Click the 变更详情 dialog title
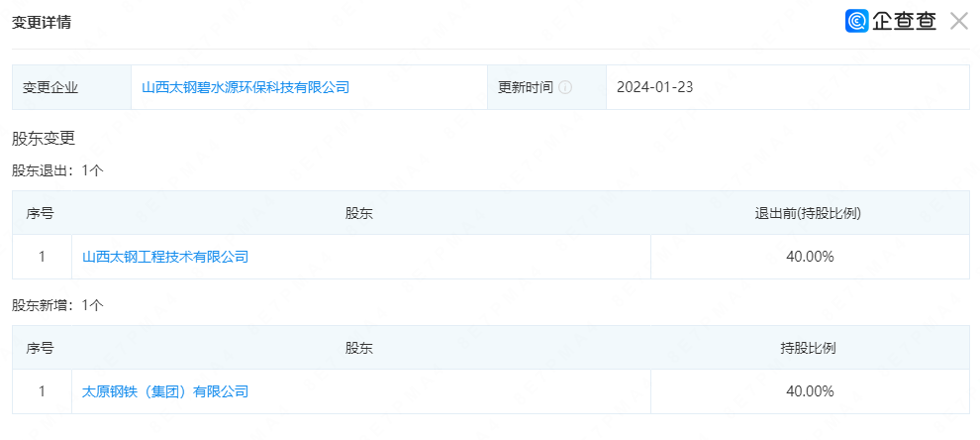This screenshot has width=980, height=440. pos(41,22)
